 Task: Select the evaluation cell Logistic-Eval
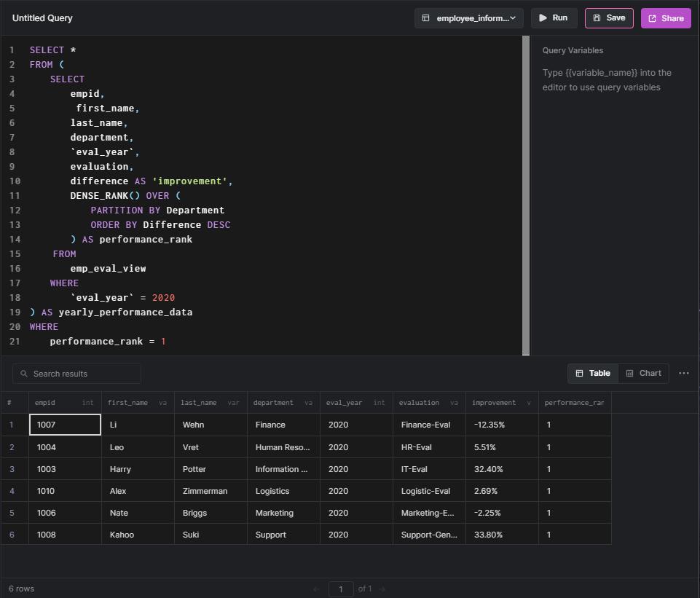tap(428, 491)
